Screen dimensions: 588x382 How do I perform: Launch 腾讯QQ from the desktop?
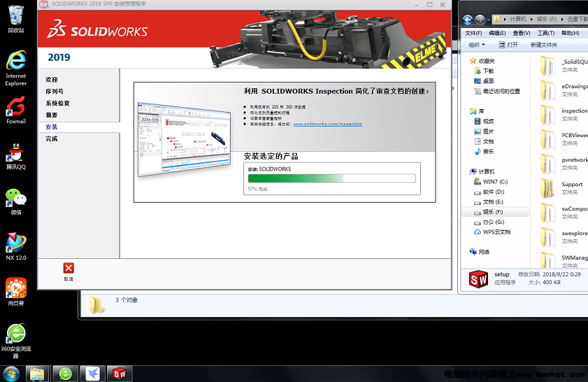pos(16,156)
